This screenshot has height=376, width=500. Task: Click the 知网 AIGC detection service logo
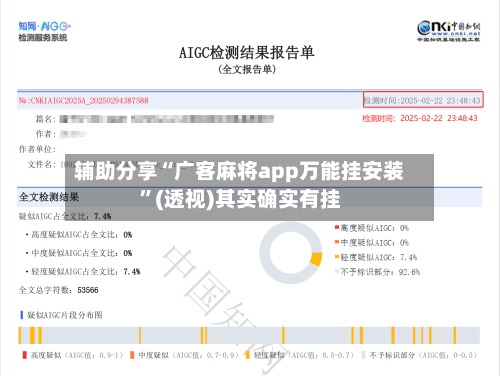click(x=44, y=32)
